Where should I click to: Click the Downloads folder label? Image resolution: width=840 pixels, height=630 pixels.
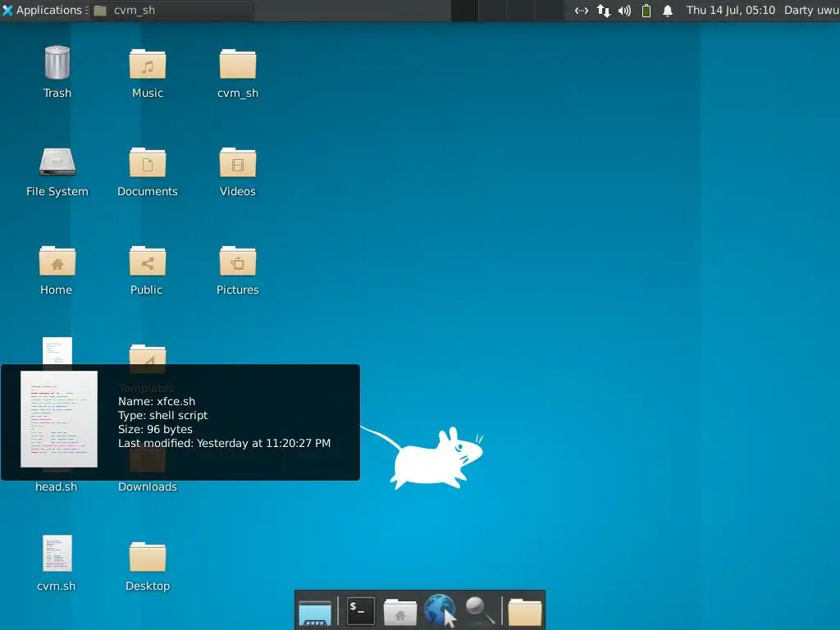coord(148,486)
